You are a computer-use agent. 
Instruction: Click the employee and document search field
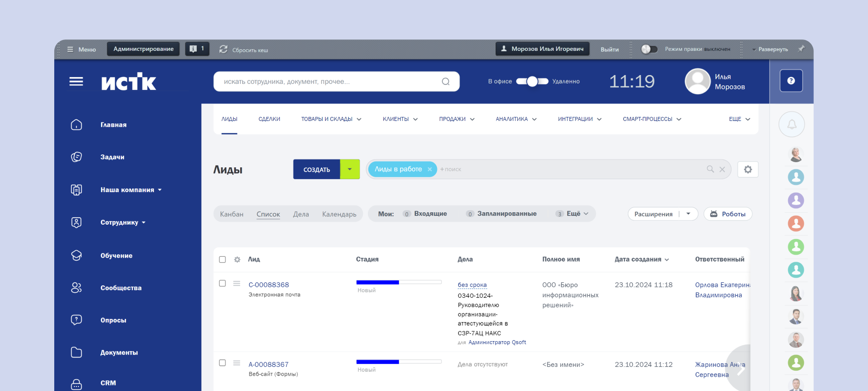tap(336, 81)
